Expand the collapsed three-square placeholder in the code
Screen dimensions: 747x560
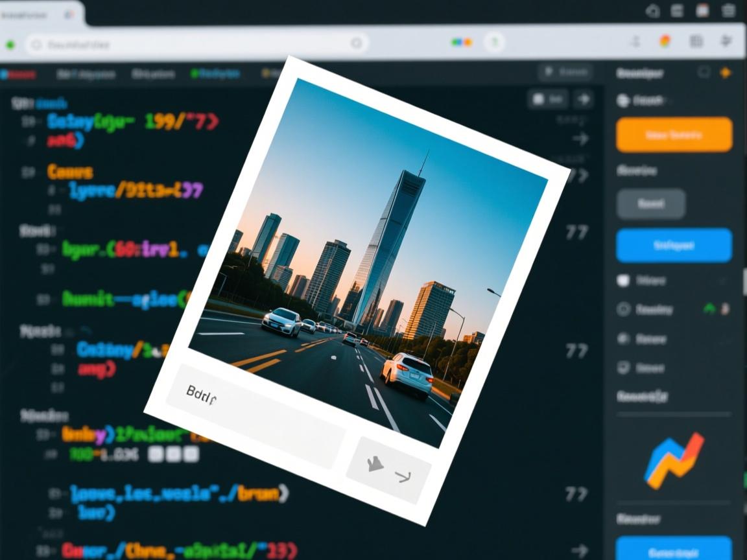[x=173, y=454]
